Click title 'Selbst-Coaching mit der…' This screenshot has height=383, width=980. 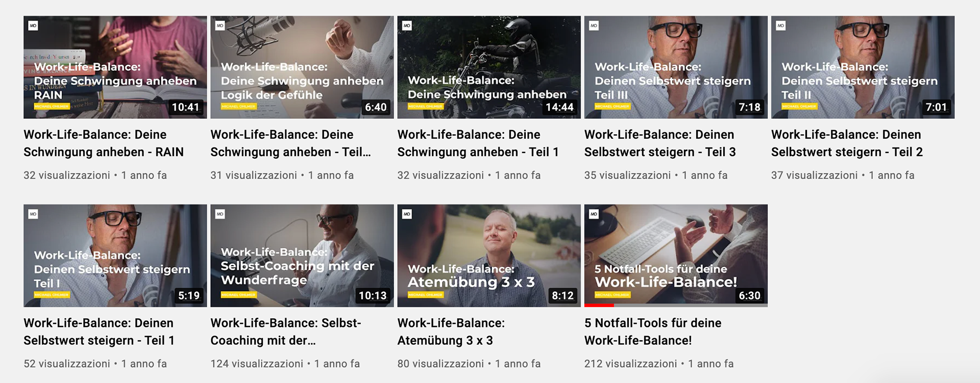point(286,331)
